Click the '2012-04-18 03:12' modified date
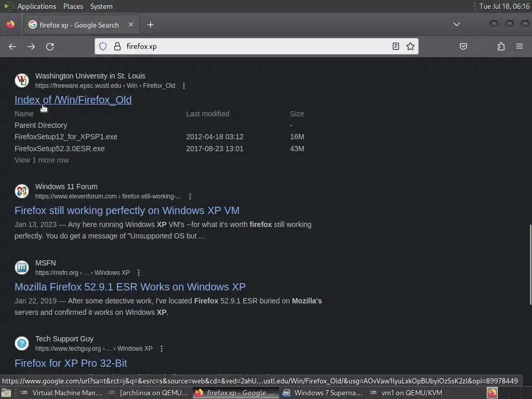Viewport: 532px width, 399px height. pyautogui.click(x=215, y=137)
